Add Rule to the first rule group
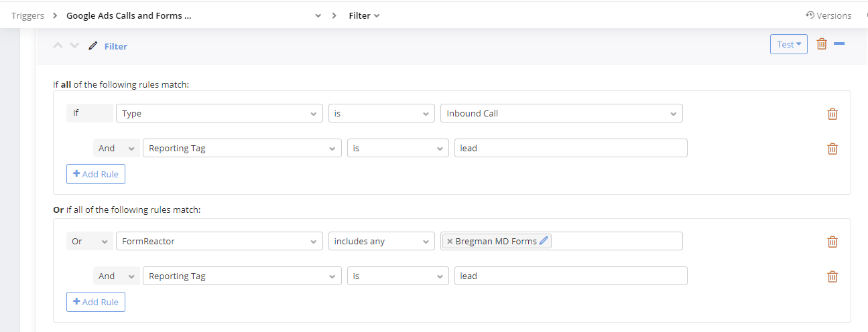This screenshot has width=868, height=332. (x=96, y=174)
